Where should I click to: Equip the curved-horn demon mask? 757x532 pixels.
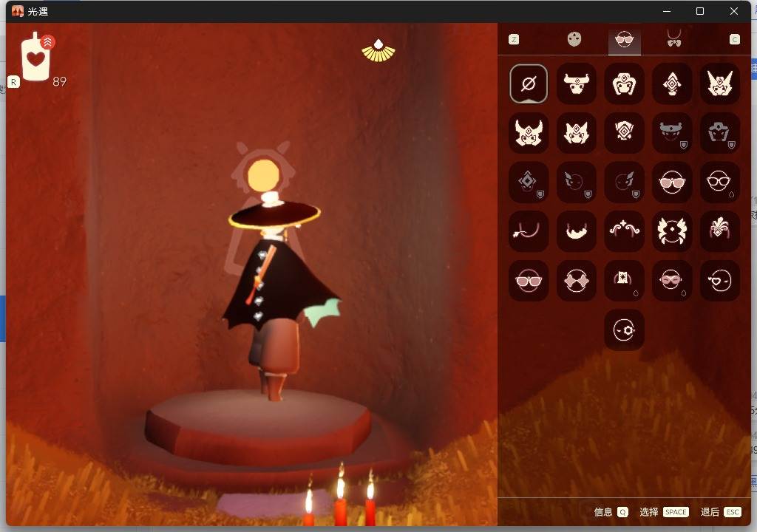pos(529,133)
